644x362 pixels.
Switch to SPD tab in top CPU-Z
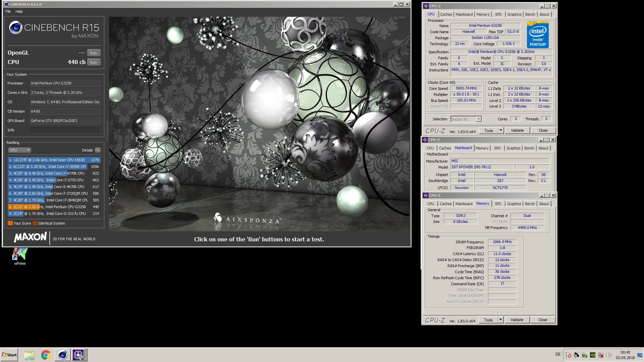(x=498, y=14)
